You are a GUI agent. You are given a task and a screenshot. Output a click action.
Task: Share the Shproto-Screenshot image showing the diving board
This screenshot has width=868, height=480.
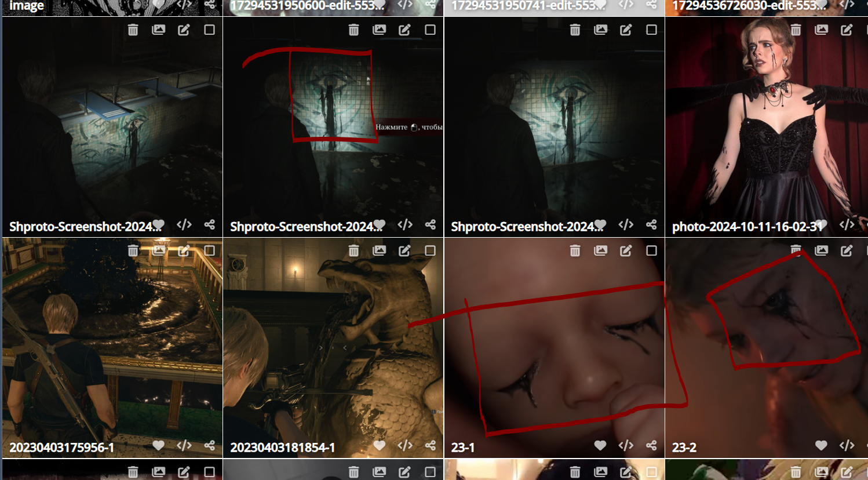coord(209,224)
